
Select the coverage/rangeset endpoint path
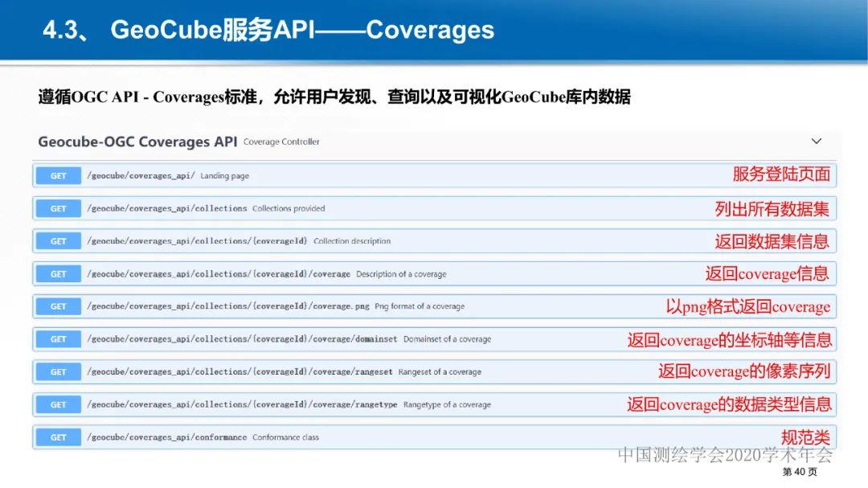pos(240,372)
